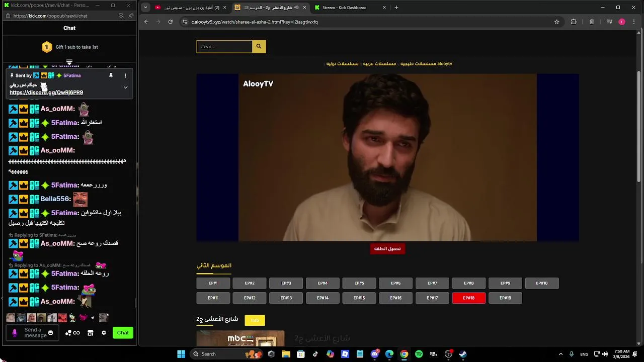Click the search magnifier button on AlooyTV

pyautogui.click(x=259, y=46)
